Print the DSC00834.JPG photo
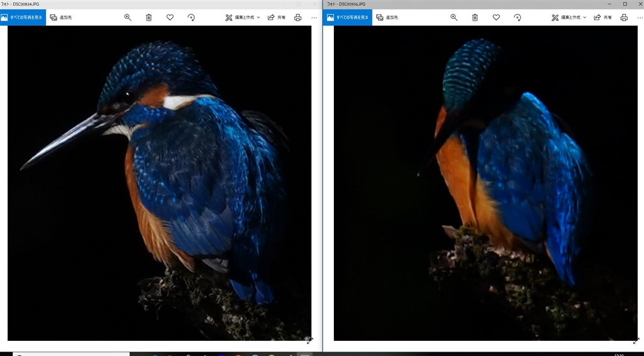The width and height of the screenshot is (644, 356). tap(297, 18)
